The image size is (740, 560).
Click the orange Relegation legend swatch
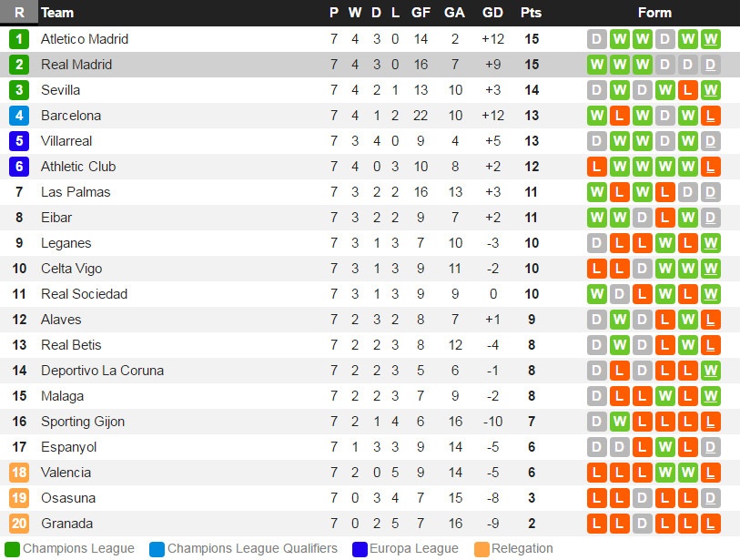point(482,549)
